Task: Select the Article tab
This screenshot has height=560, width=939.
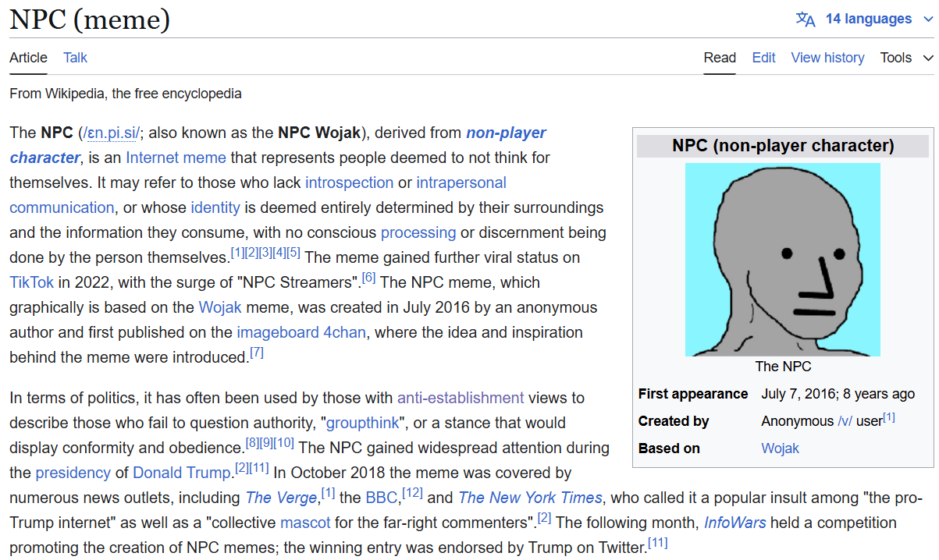Action: (28, 58)
